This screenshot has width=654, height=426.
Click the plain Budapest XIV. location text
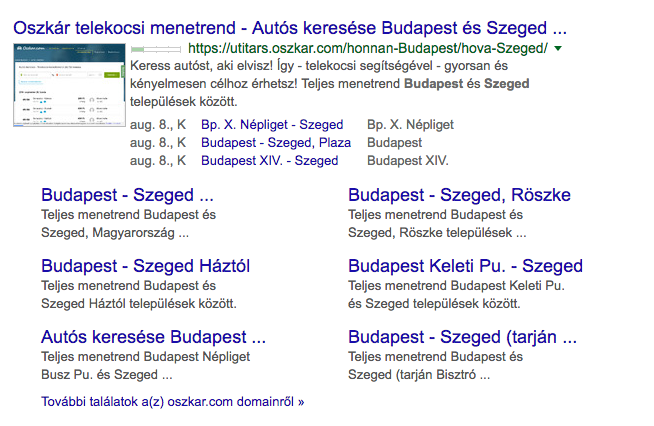click(x=407, y=161)
